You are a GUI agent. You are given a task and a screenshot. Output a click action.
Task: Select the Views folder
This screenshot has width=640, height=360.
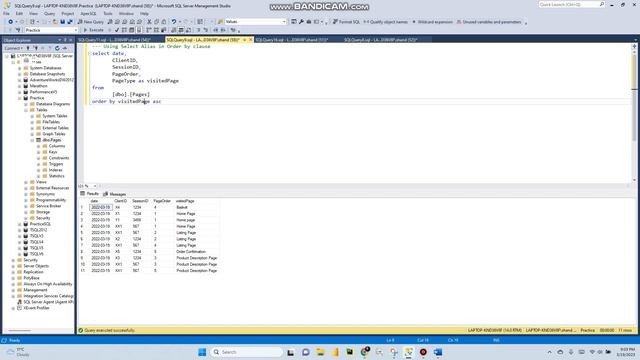(x=41, y=182)
